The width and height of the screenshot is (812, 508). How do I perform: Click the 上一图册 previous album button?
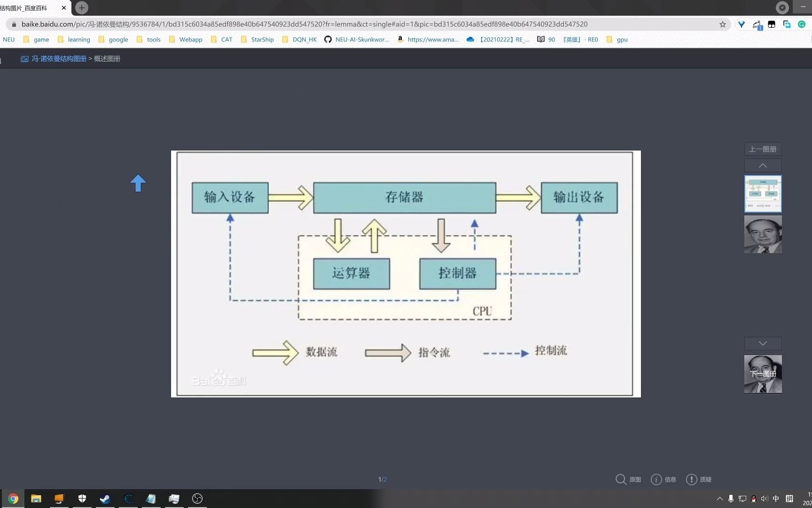coord(762,149)
